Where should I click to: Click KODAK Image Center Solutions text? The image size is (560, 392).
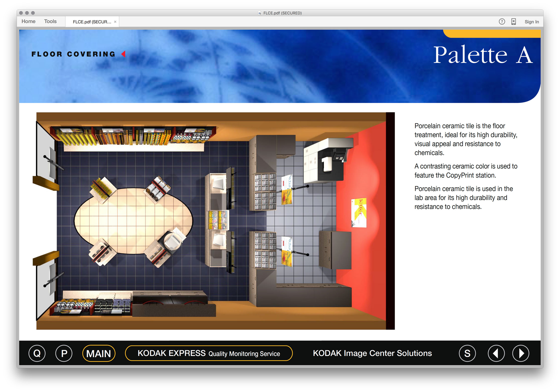[x=372, y=353]
